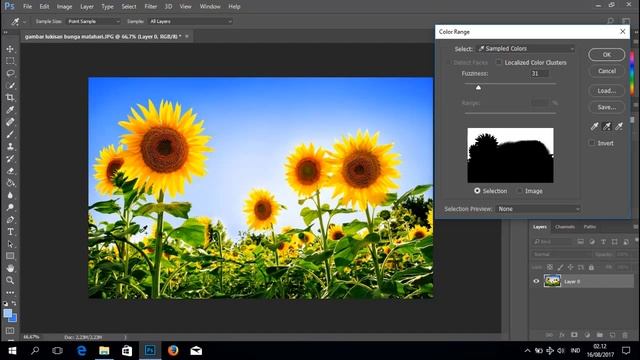Select the Rectangle shape tool
Screen dimensions: 640x360
(10, 256)
